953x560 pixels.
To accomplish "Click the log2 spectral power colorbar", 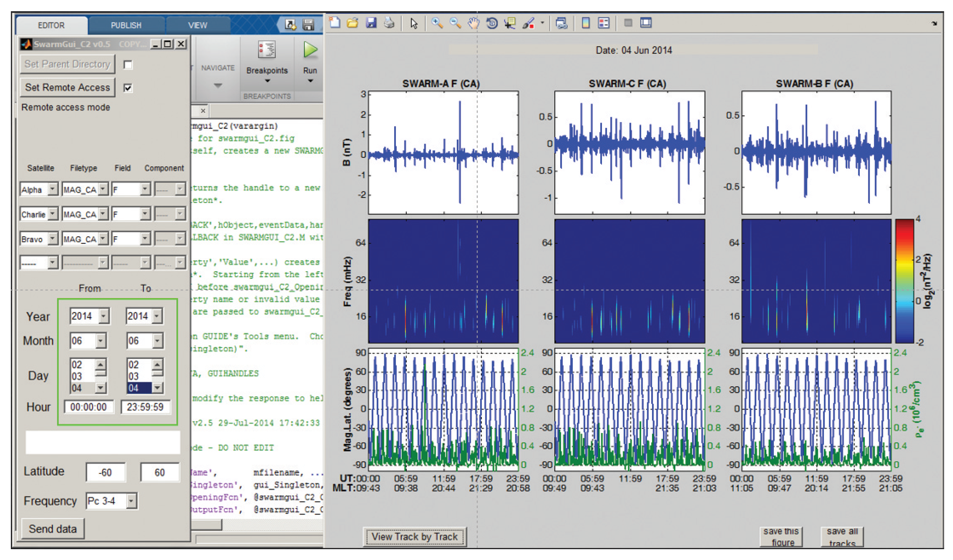I will click(x=904, y=281).
